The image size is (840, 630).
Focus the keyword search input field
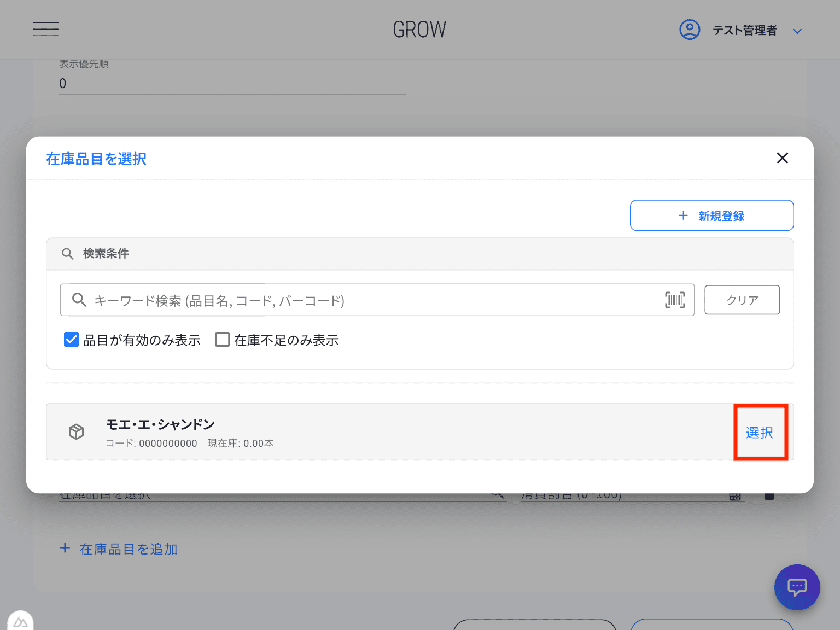click(372, 300)
